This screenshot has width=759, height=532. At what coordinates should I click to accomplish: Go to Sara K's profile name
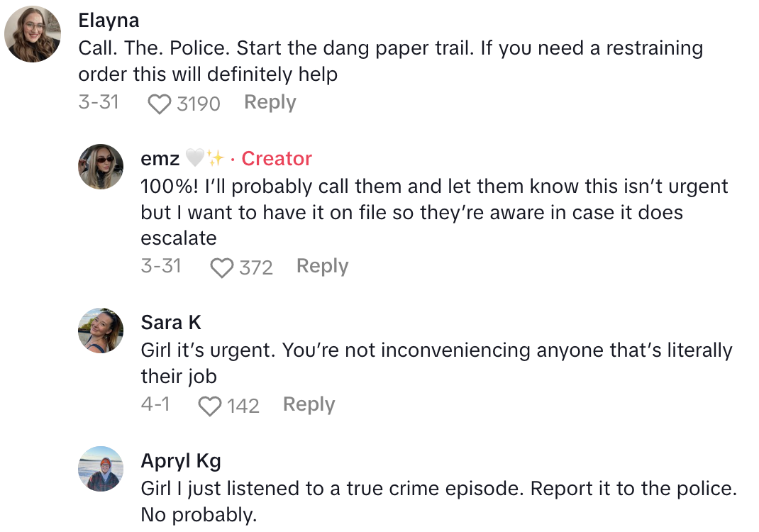coord(171,323)
